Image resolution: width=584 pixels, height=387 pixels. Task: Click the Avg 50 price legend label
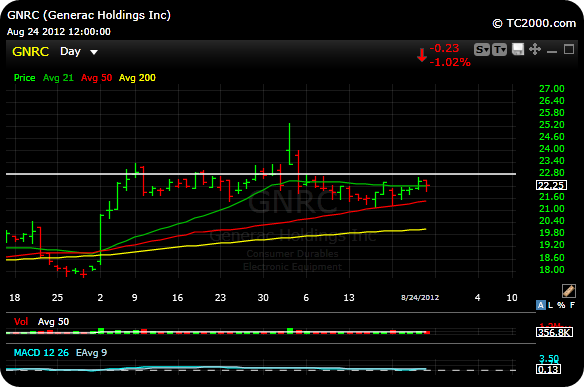[x=96, y=77]
